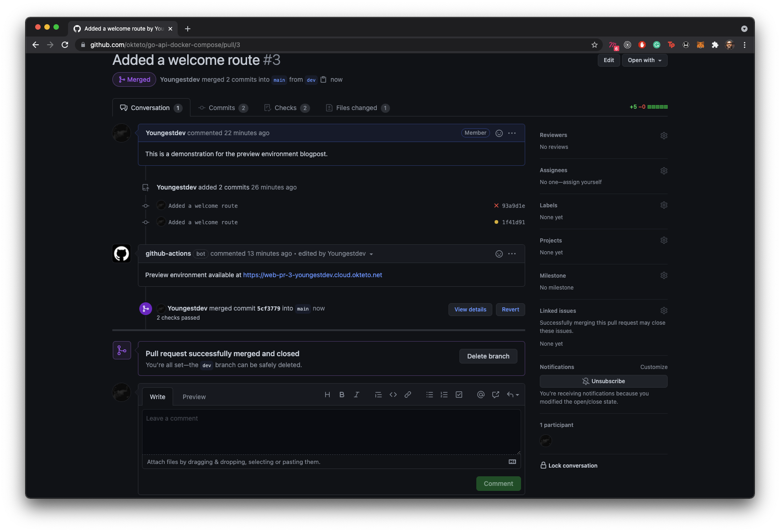
Task: Open commit hash 93a9d1e
Action: tap(513, 206)
